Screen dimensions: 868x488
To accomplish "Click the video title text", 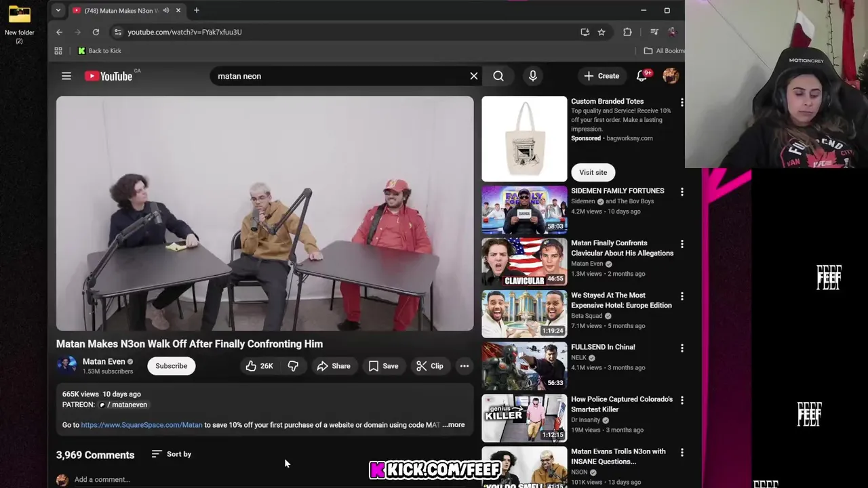I will 189,344.
